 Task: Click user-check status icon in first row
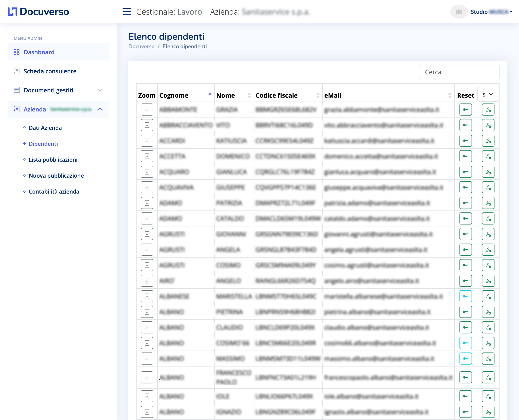tap(488, 110)
